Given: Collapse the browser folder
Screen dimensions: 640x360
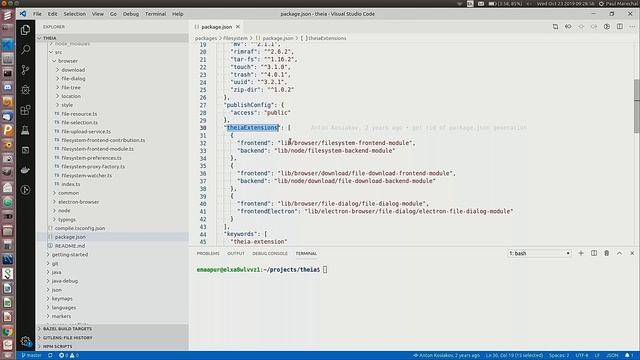Looking at the screenshot, I should (x=68, y=61).
